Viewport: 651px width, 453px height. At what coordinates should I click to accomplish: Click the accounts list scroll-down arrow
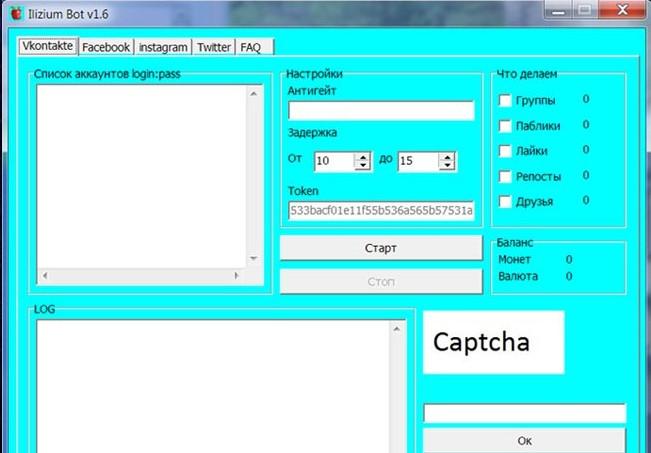tap(253, 259)
